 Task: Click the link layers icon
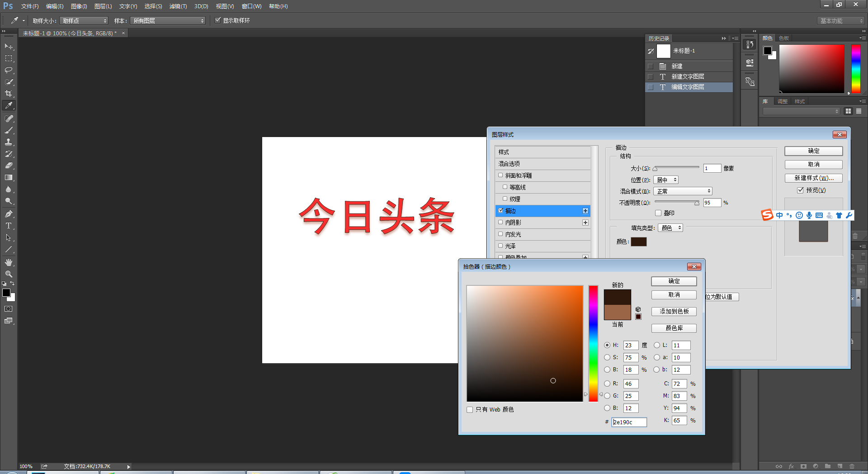click(x=779, y=466)
